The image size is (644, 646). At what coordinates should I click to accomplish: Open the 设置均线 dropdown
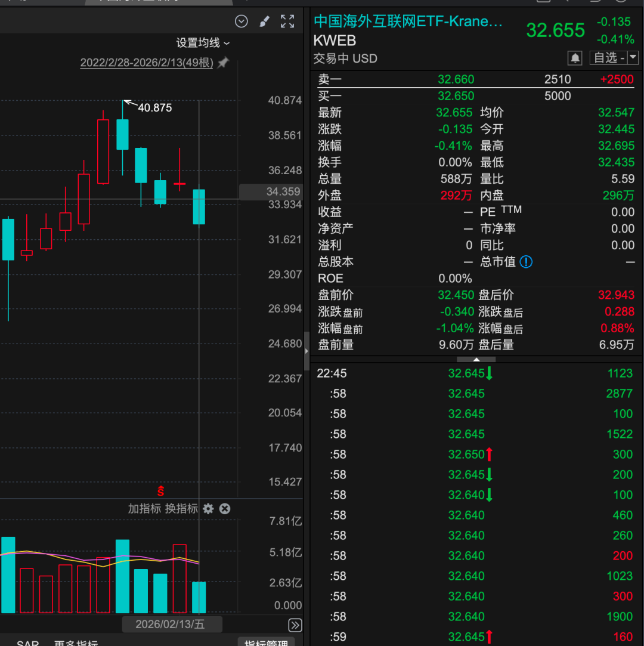[x=203, y=43]
